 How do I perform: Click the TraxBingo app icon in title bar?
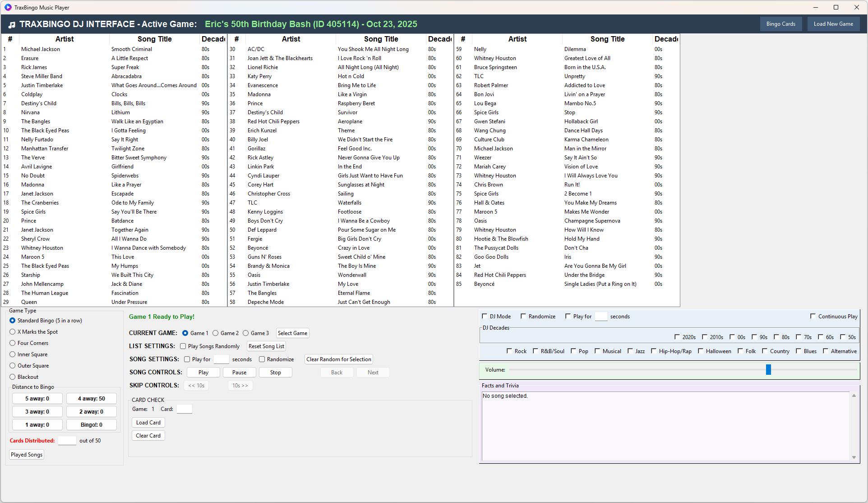(8, 7)
